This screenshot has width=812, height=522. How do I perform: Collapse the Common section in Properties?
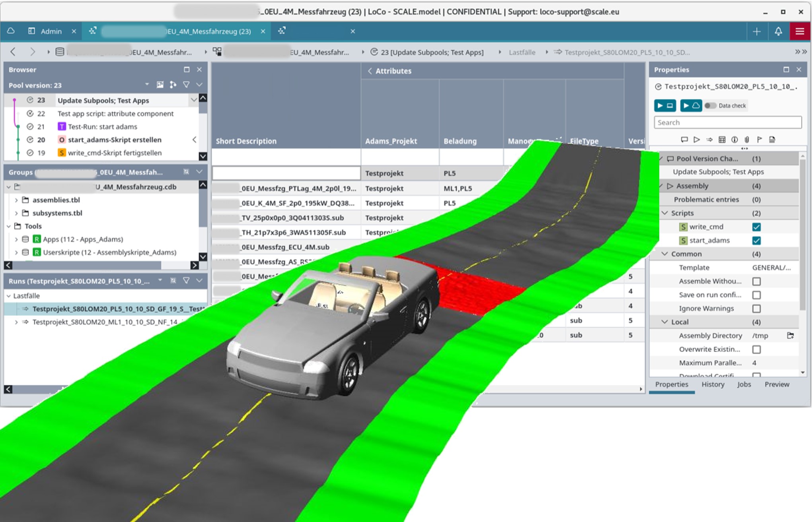click(x=665, y=254)
